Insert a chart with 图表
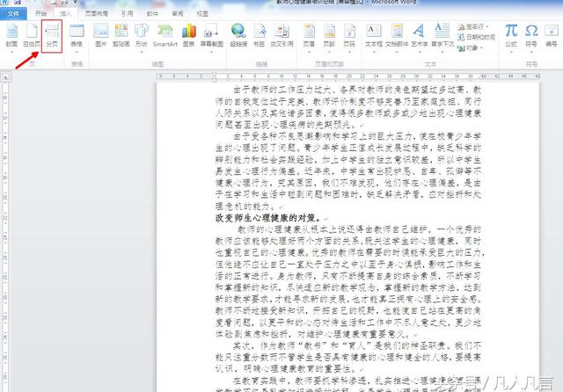The image size is (563, 392). point(189,36)
